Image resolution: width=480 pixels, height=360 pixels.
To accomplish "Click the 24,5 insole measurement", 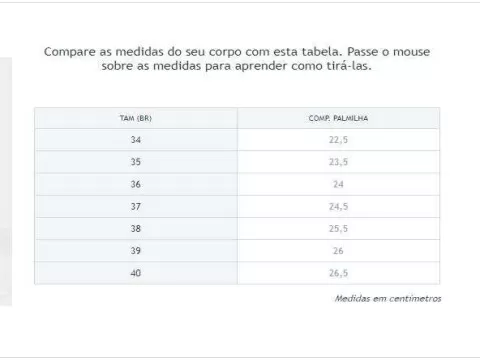I will coord(338,206).
